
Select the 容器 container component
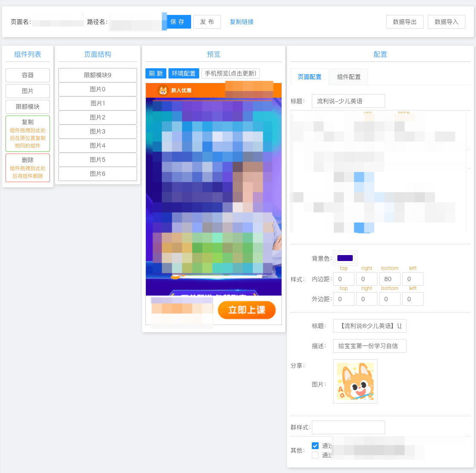tap(28, 75)
